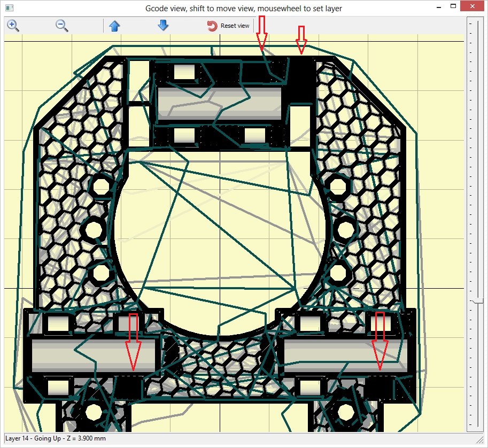Click the Layer 14 status bar text
The height and width of the screenshot is (448, 488).
click(x=56, y=438)
